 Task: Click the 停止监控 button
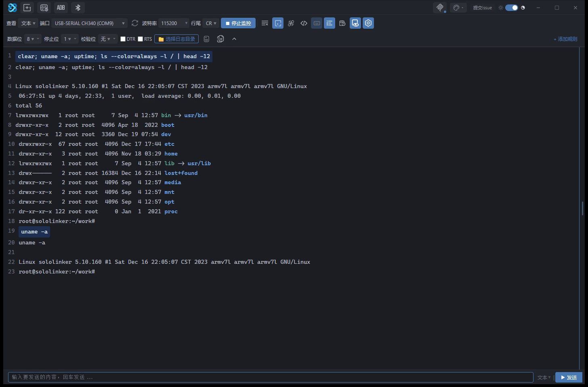click(x=238, y=23)
